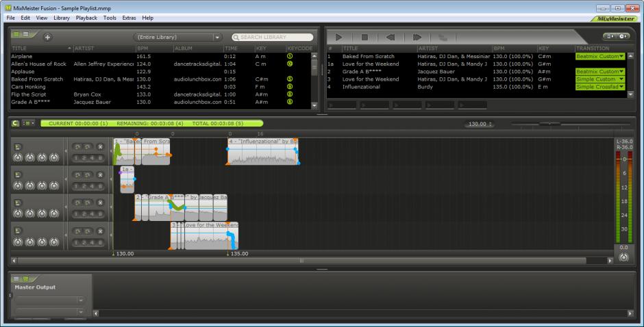Open the Tools menu

point(110,18)
